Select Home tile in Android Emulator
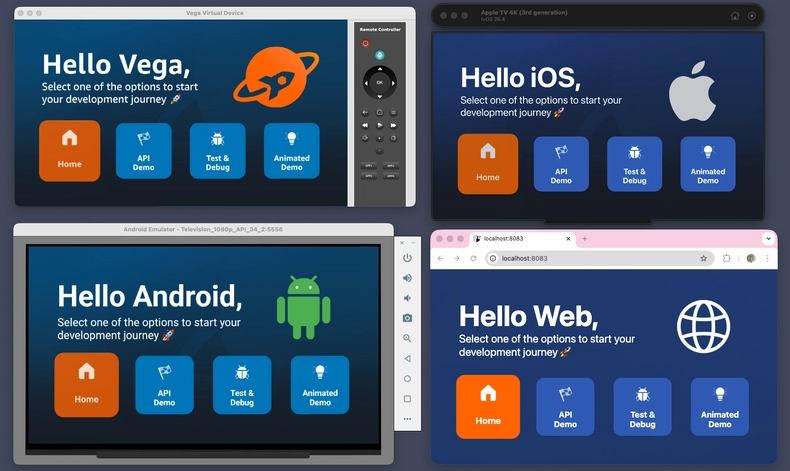 pyautogui.click(x=87, y=385)
